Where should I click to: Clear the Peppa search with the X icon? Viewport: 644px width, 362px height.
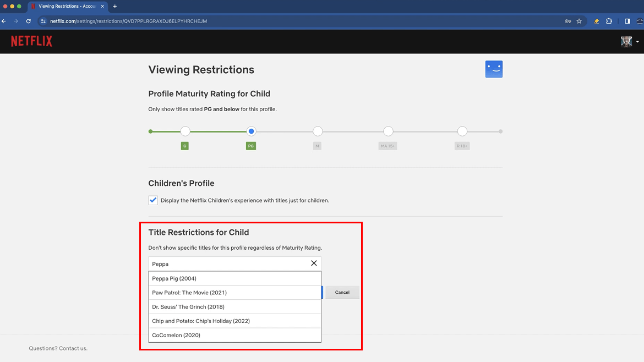click(314, 263)
